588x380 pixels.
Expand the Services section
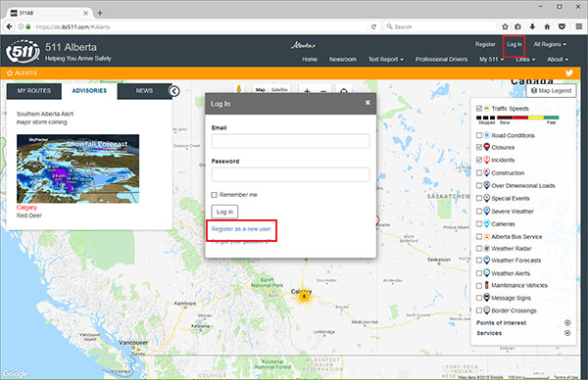click(567, 333)
